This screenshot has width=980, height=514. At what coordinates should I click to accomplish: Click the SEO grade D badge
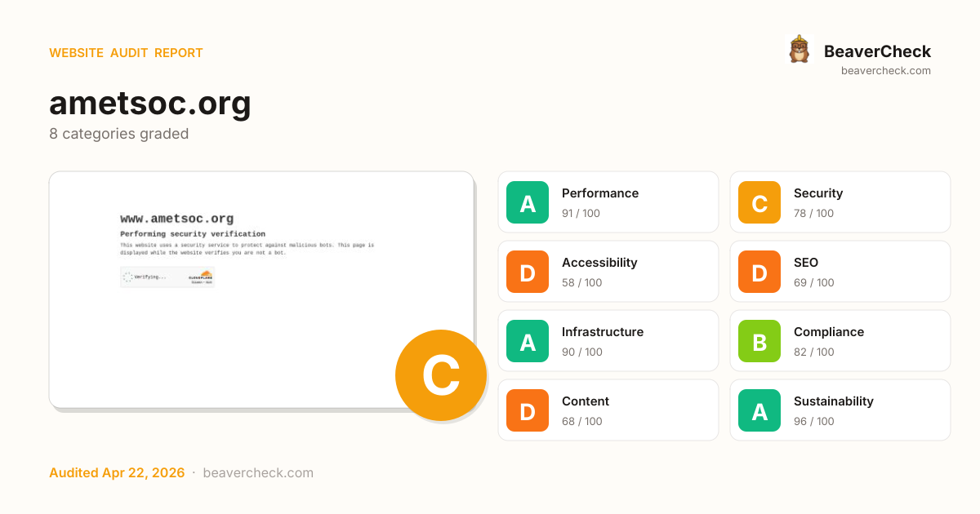(759, 272)
